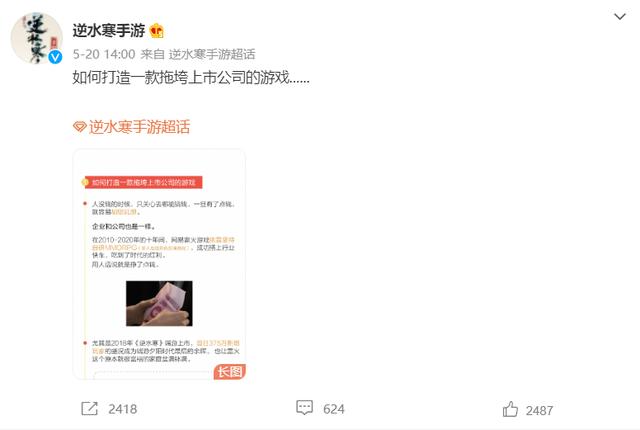Open the attached long image thumbnail
The image size is (640, 430).
159,264
